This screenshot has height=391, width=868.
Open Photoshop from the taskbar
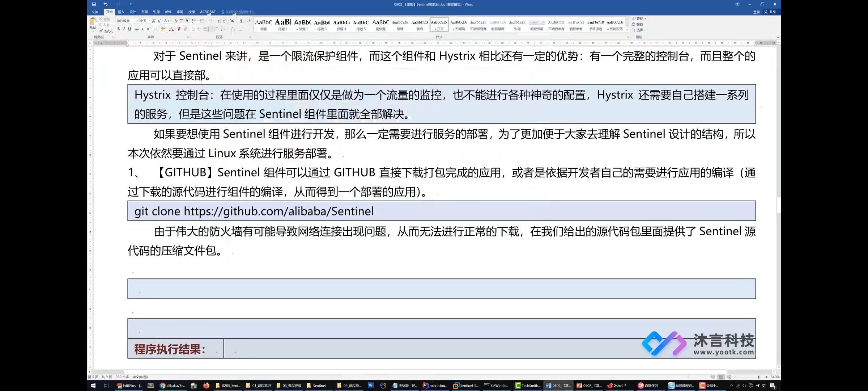[x=371, y=386]
